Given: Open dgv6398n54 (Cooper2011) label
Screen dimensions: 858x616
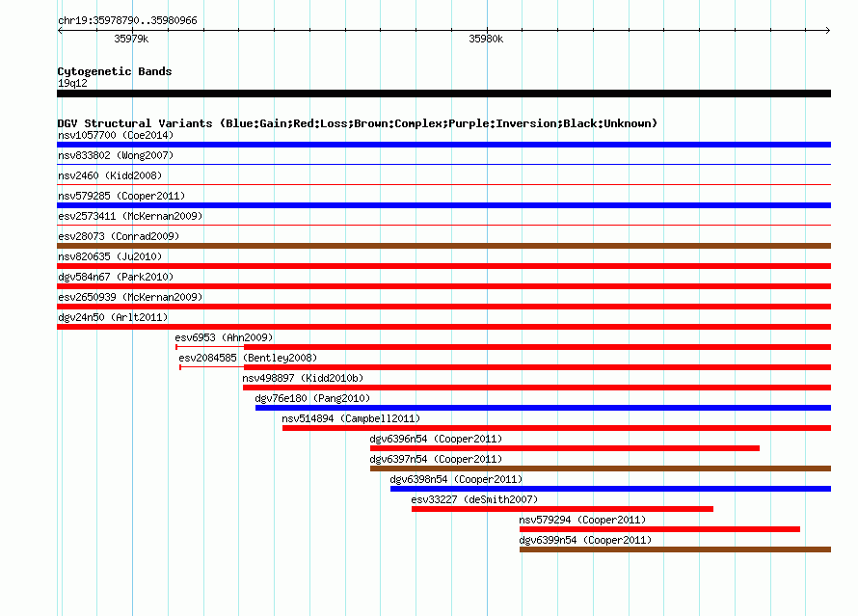Looking at the screenshot, I should pyautogui.click(x=456, y=479).
